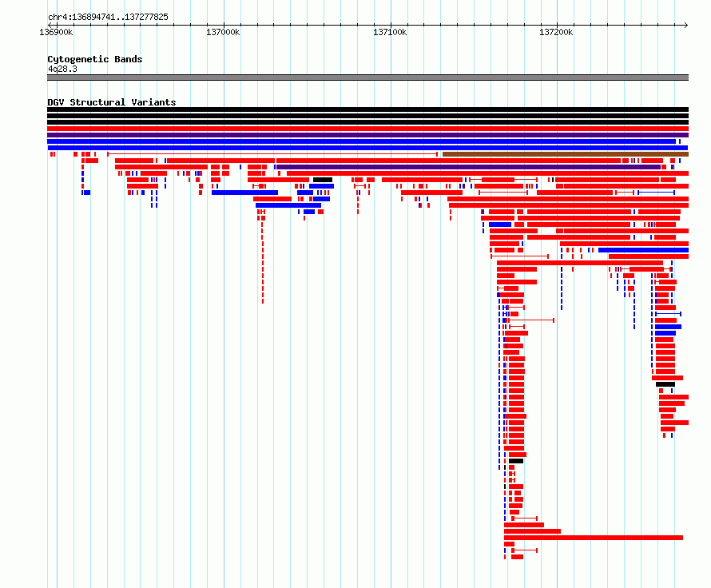The height and width of the screenshot is (588, 711).
Task: Select the 137100k ruler label
Action: point(390,32)
